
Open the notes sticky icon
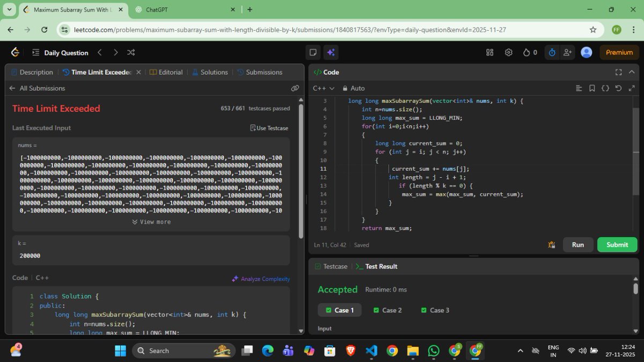click(313, 52)
